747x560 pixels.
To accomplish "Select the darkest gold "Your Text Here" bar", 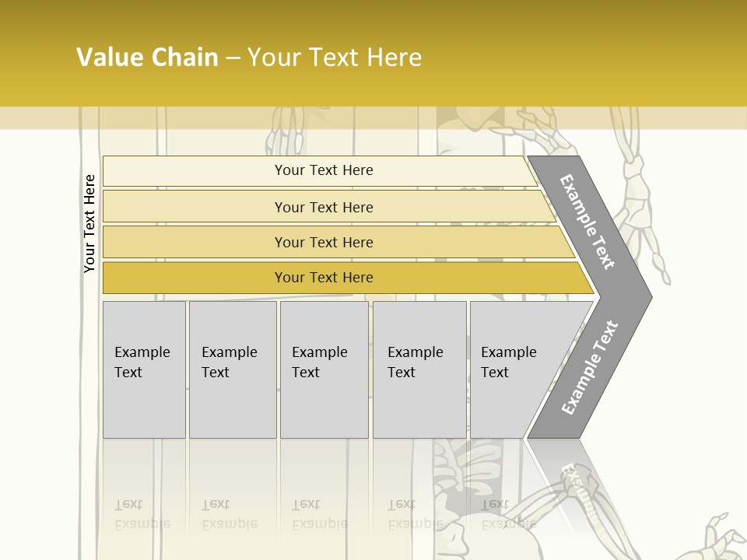I will point(323,278).
